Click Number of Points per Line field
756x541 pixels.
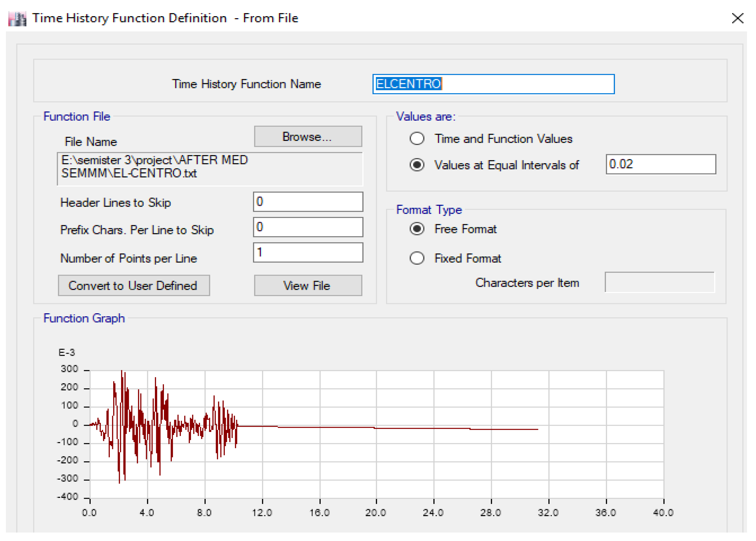coord(308,253)
